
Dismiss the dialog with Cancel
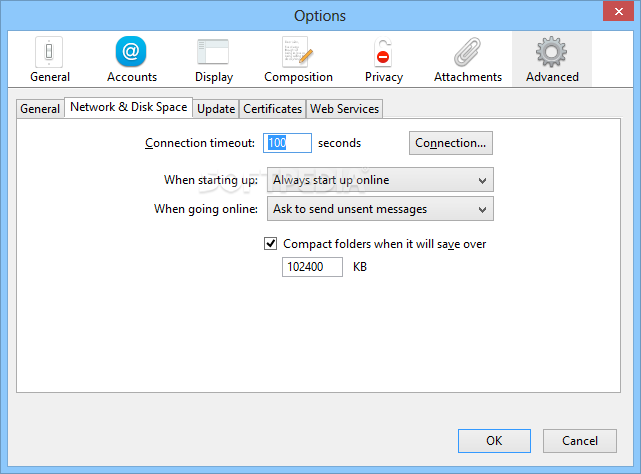click(580, 440)
